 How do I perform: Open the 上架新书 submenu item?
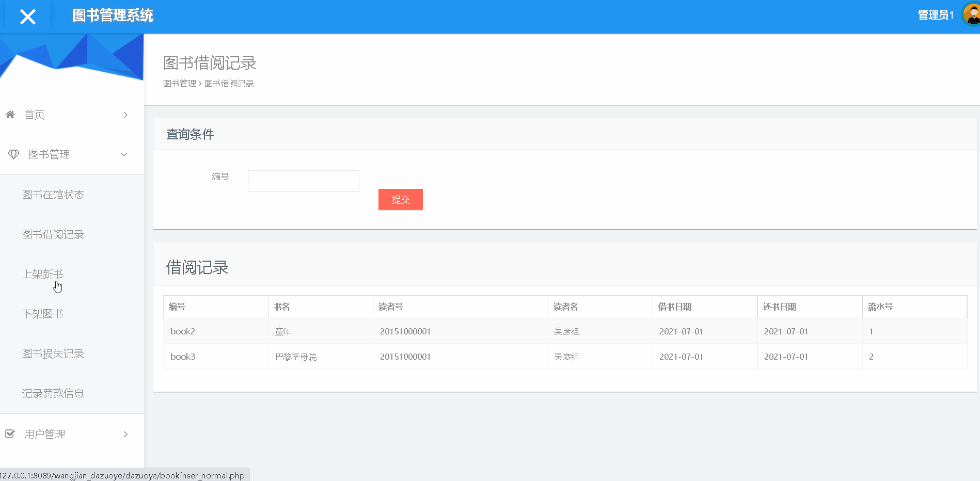[x=42, y=274]
